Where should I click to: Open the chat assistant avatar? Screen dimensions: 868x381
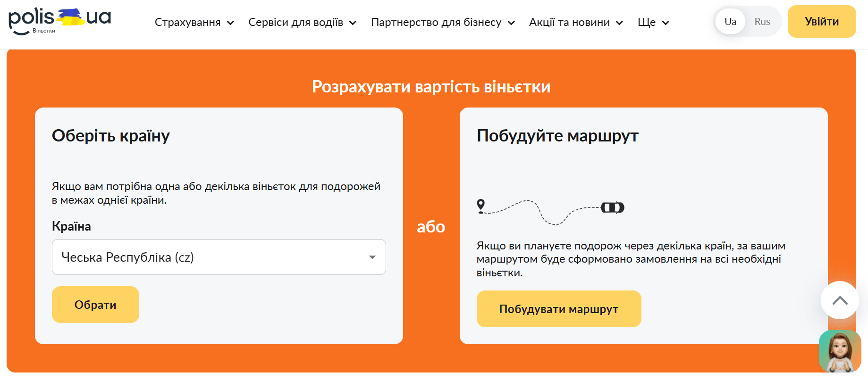(x=840, y=351)
